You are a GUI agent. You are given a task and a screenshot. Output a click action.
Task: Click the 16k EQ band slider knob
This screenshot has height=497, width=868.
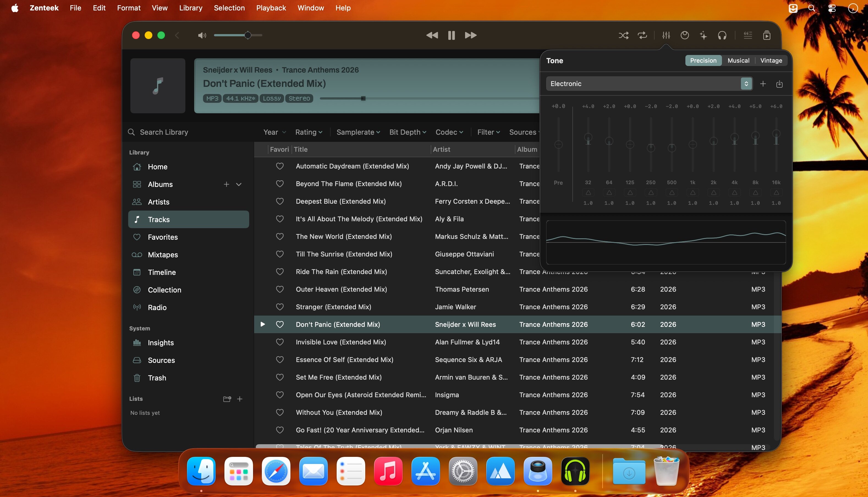click(x=776, y=134)
